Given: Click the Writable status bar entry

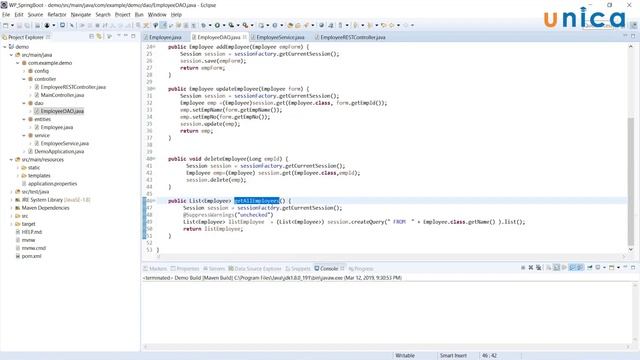Looking at the screenshot, I should click(405, 356).
